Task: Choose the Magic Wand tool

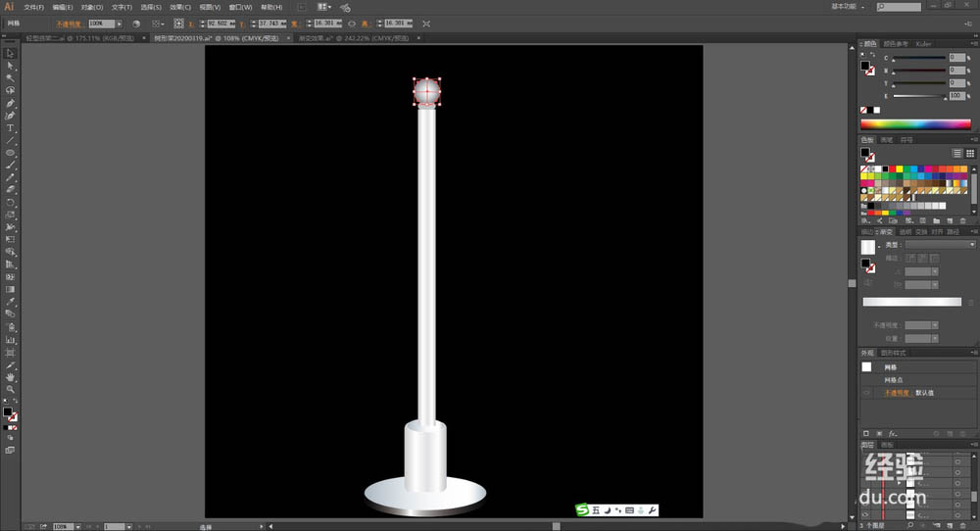Action: click(x=10, y=78)
